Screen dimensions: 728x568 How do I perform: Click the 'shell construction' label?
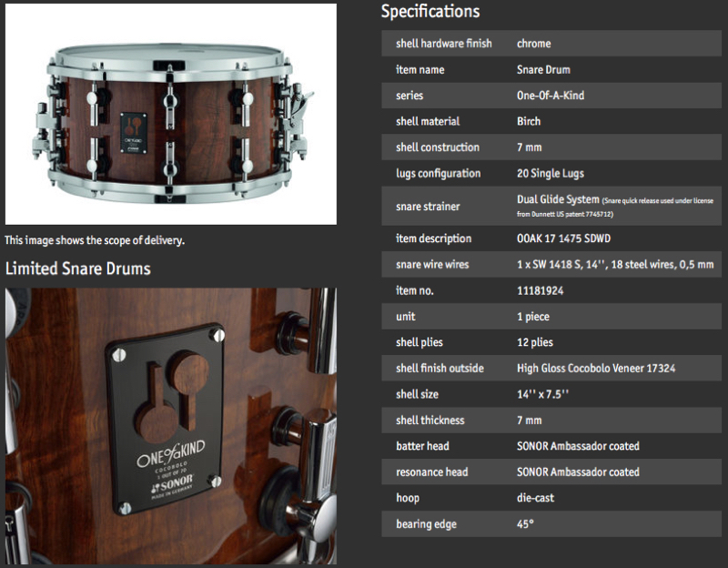(x=438, y=147)
